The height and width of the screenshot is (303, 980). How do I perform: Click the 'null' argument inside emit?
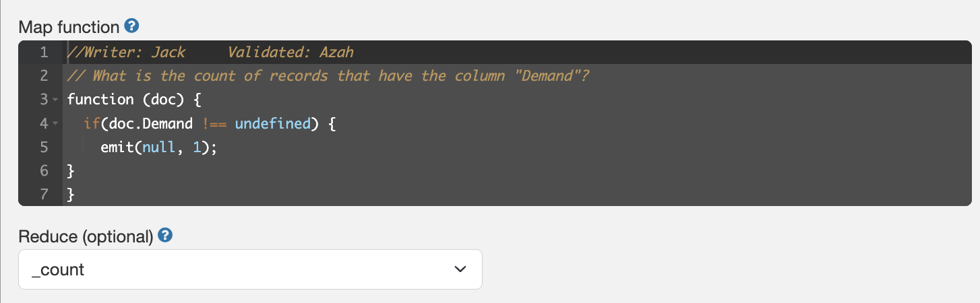[x=160, y=147]
